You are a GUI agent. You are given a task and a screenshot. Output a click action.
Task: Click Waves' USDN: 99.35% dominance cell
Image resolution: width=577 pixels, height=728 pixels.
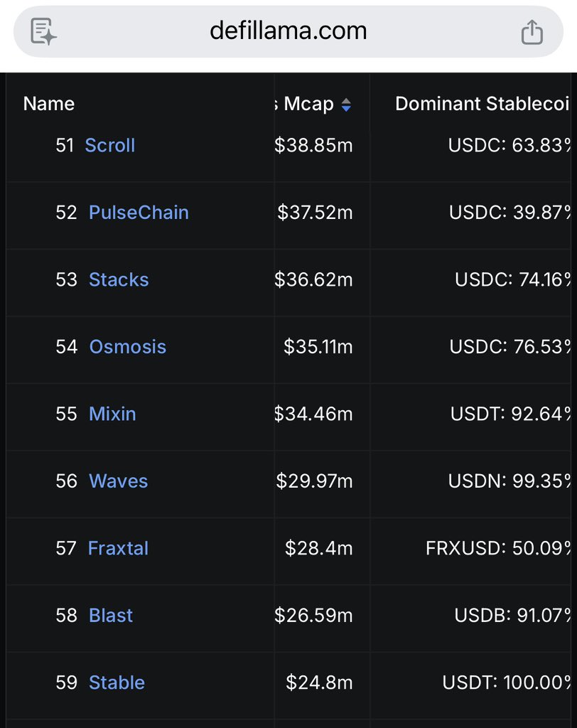pos(509,481)
